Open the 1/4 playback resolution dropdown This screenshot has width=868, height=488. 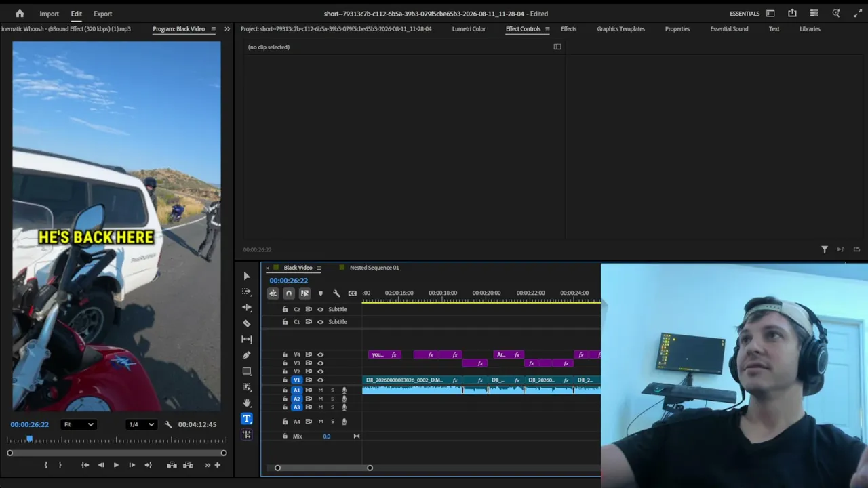[x=142, y=425]
